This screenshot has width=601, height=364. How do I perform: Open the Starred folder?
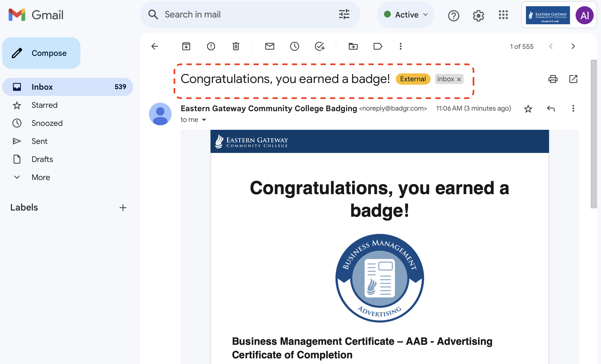click(x=44, y=105)
